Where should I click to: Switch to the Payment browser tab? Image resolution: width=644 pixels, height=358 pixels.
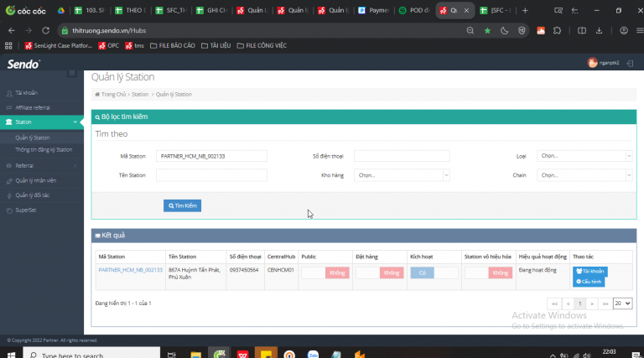(x=374, y=10)
